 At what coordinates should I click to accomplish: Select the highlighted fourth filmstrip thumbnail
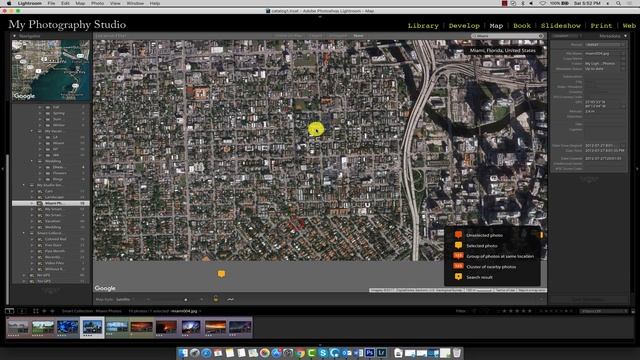(x=92, y=327)
